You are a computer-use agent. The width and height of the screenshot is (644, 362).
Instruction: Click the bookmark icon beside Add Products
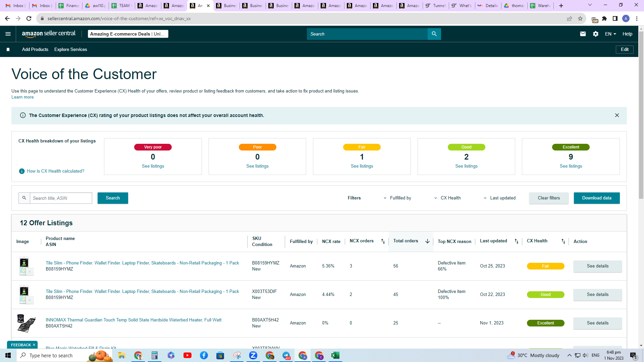(8, 50)
